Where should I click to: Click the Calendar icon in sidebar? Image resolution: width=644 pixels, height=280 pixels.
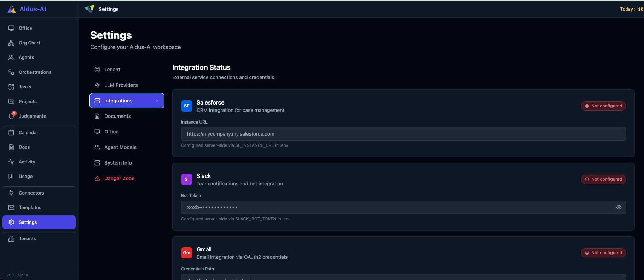(11, 132)
